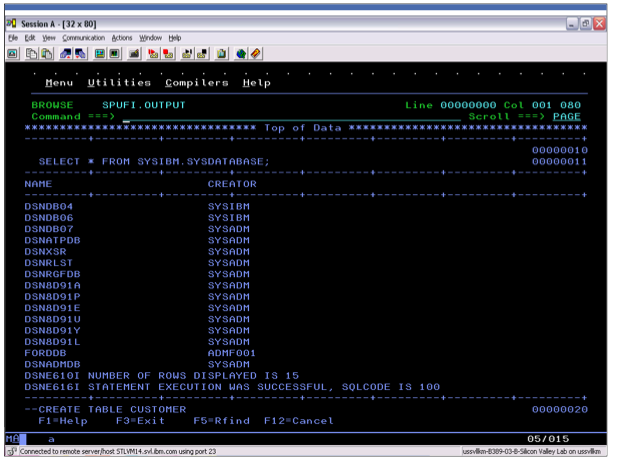Select the ISPF Compilers action bar item

point(197,83)
